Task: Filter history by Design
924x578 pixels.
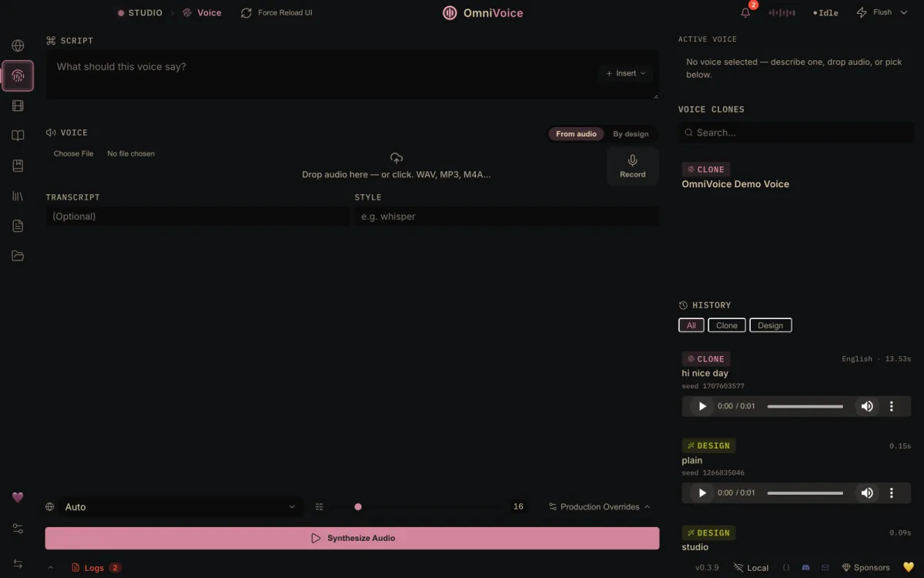Action: pos(771,325)
